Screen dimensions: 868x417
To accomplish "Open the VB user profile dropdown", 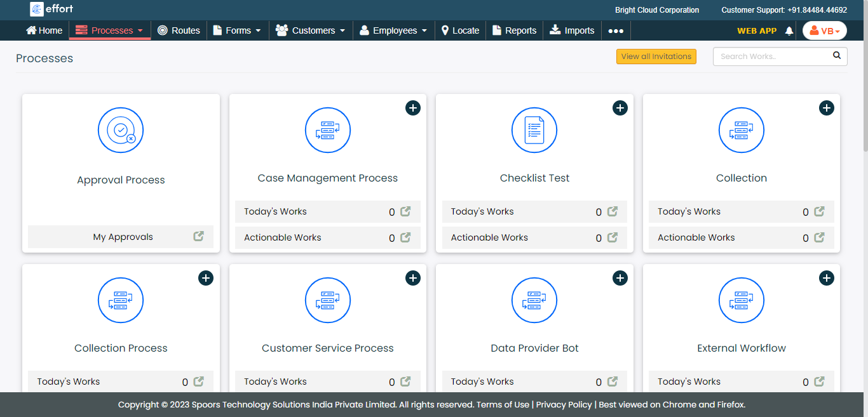I will [x=824, y=30].
